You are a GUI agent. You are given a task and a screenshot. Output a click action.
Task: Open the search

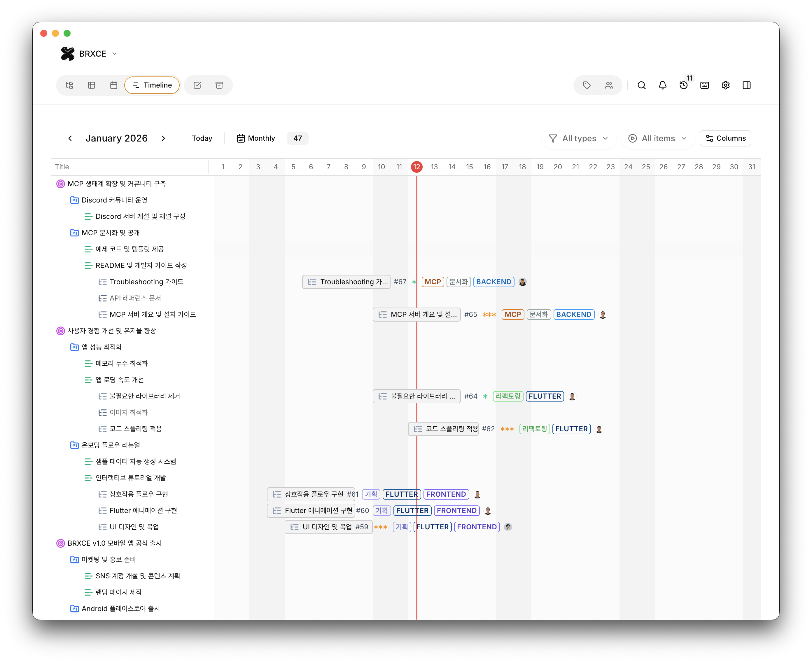[x=641, y=85]
